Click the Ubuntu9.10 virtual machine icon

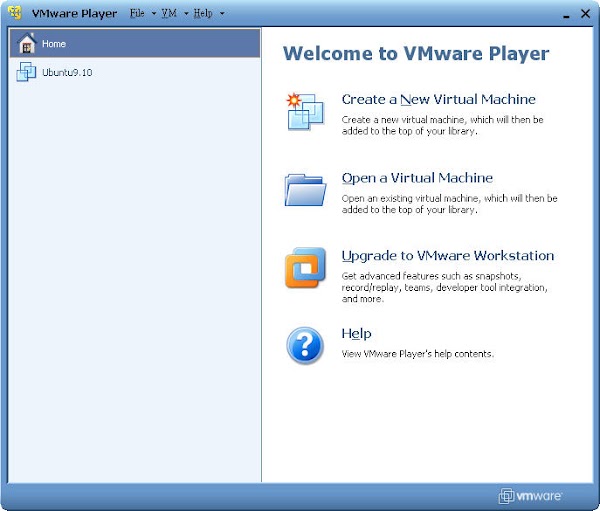pyautogui.click(x=26, y=72)
